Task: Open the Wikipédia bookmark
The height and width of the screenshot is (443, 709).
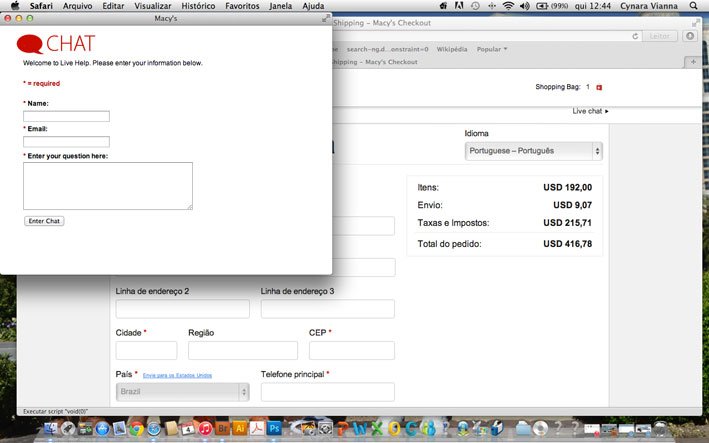Action: coord(452,49)
